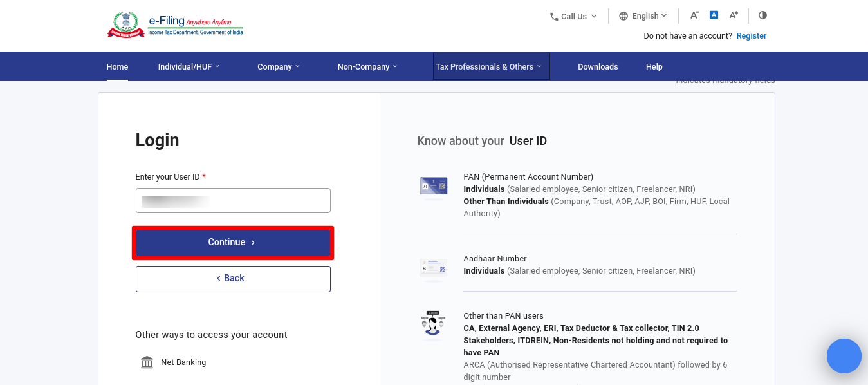
Task: Click the PAN card illustration icon
Action: (433, 186)
